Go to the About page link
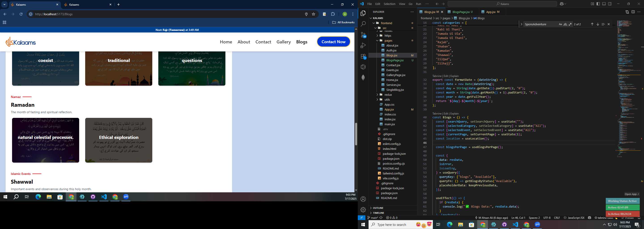 pyautogui.click(x=244, y=42)
